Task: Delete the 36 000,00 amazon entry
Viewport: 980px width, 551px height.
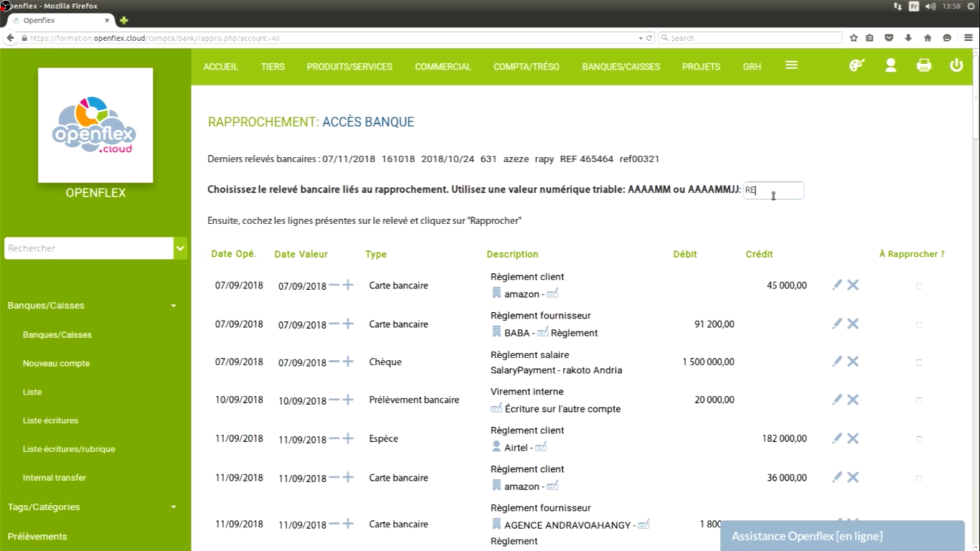Action: coord(853,477)
